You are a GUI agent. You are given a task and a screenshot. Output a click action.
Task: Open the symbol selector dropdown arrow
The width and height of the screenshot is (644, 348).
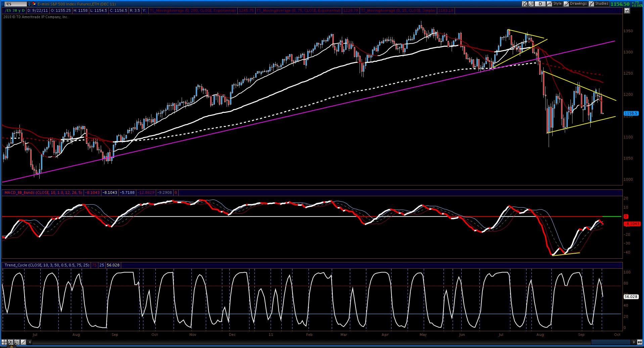tap(30, 4)
